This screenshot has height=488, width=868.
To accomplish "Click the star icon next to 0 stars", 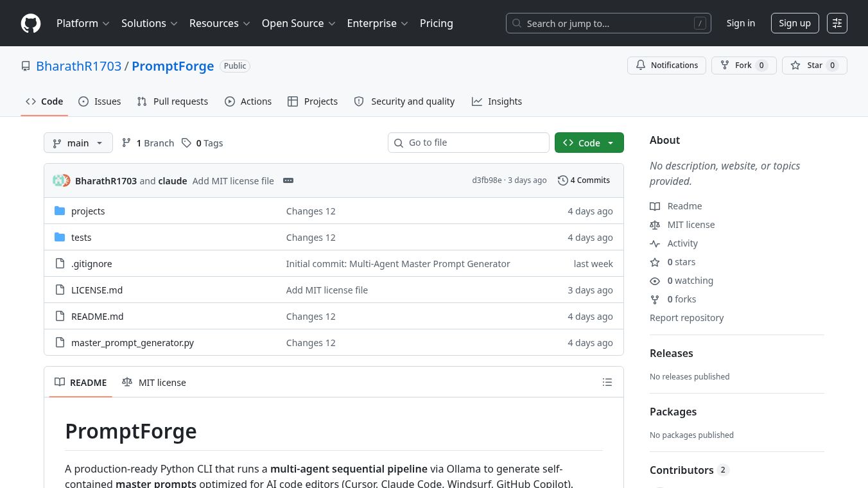I will [x=655, y=262].
